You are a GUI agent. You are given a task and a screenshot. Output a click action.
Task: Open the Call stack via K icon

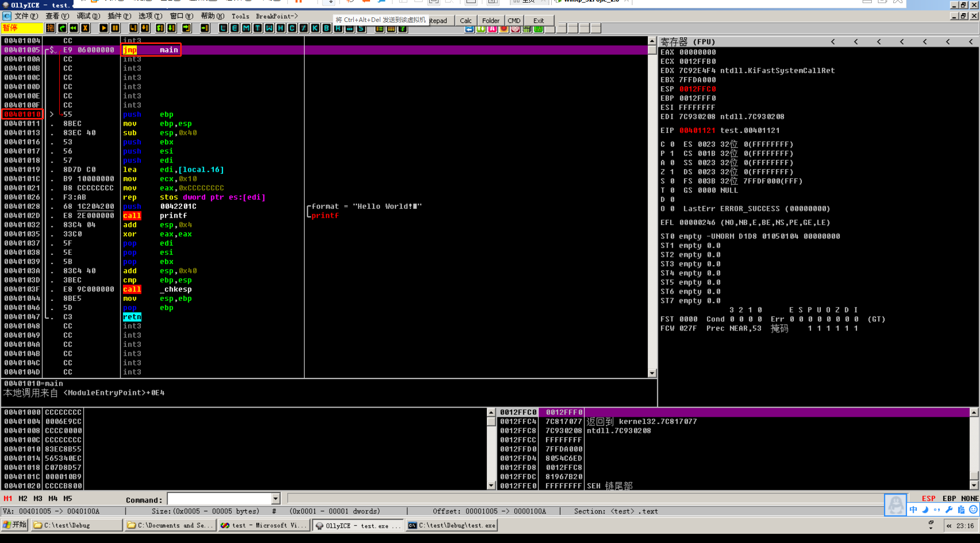click(315, 28)
